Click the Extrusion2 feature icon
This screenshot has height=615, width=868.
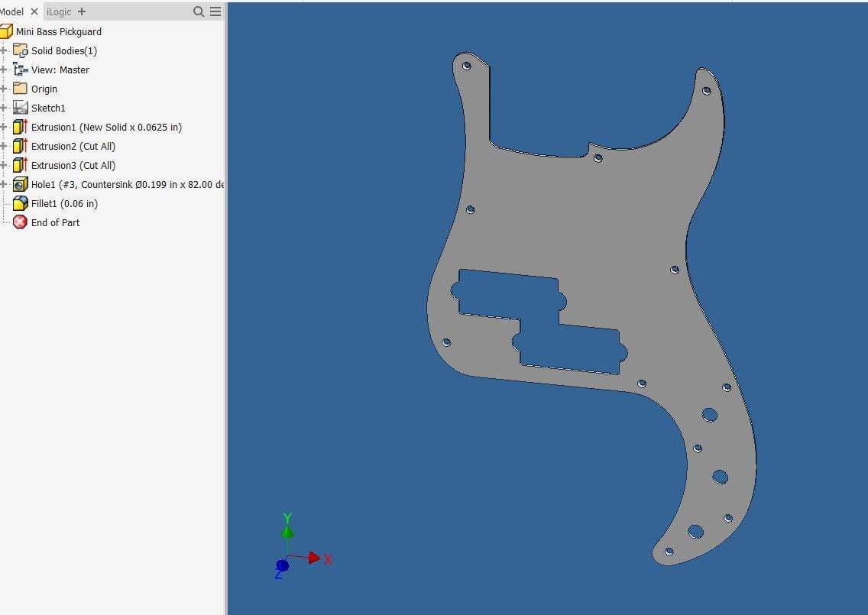pos(20,146)
